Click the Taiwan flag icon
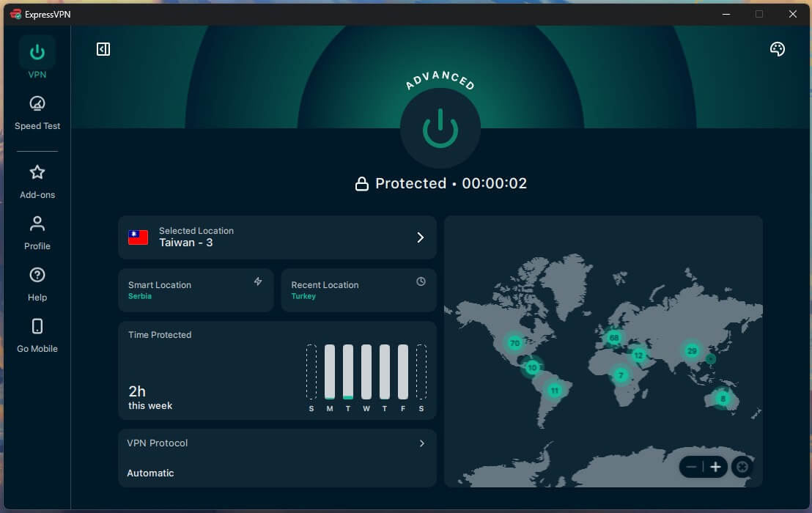This screenshot has height=513, width=812. (x=139, y=237)
